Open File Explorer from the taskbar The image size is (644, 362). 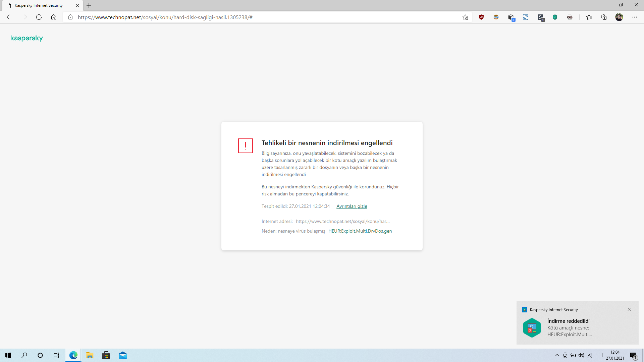(x=90, y=355)
